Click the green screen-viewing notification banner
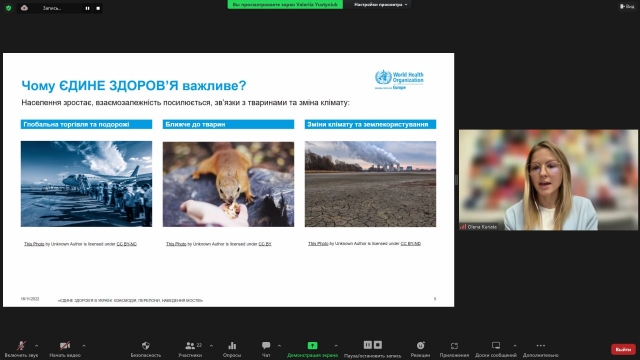The height and width of the screenshot is (360, 640). [x=285, y=4]
